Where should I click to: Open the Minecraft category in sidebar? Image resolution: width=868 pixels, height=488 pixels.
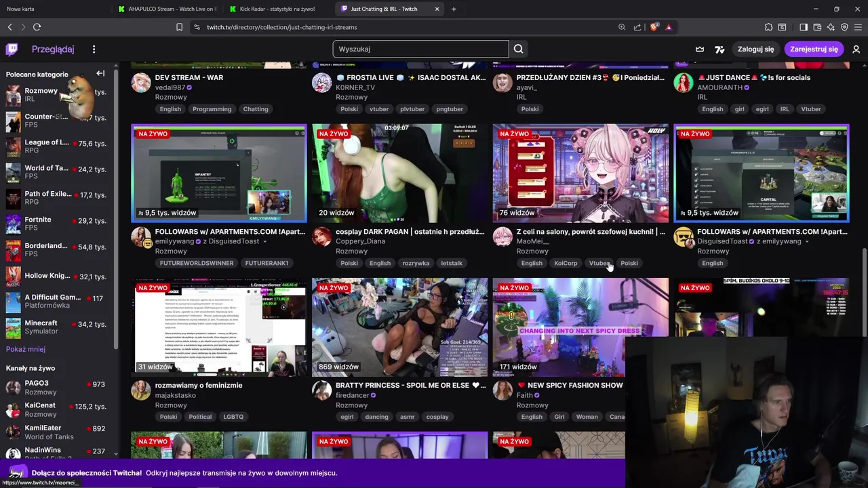pyautogui.click(x=56, y=327)
